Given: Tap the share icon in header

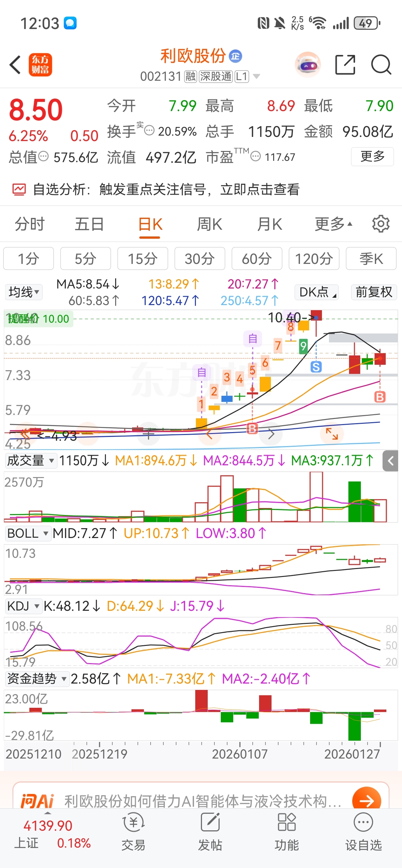Looking at the screenshot, I should [346, 64].
